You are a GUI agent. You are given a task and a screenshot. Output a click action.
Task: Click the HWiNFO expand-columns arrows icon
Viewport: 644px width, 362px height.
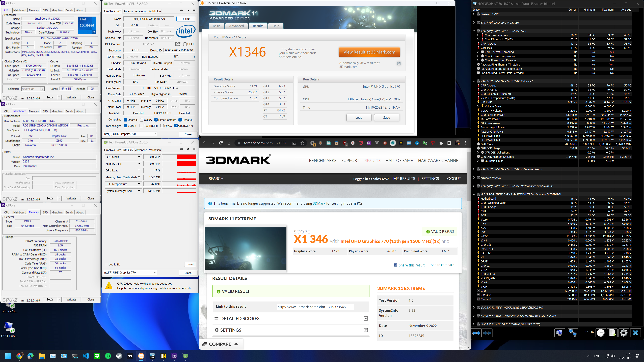point(476,333)
